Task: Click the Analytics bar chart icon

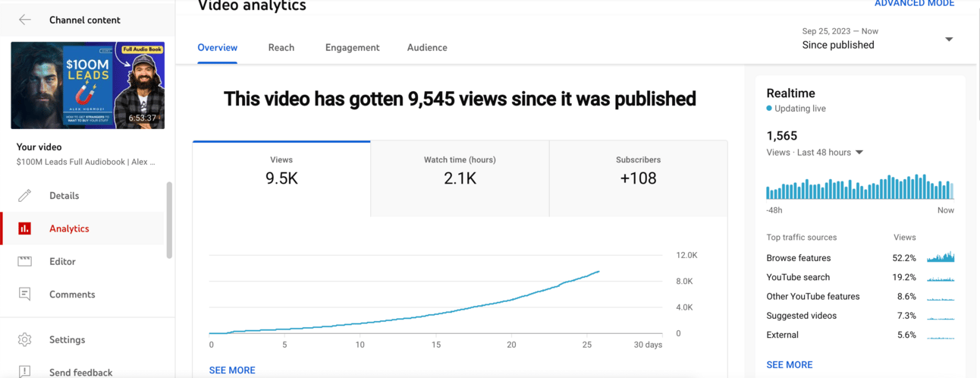Action: click(x=25, y=228)
